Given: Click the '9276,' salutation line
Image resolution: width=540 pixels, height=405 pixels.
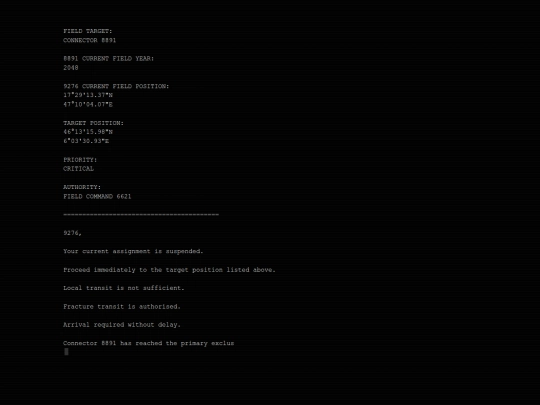Looking at the screenshot, I should [72, 233].
